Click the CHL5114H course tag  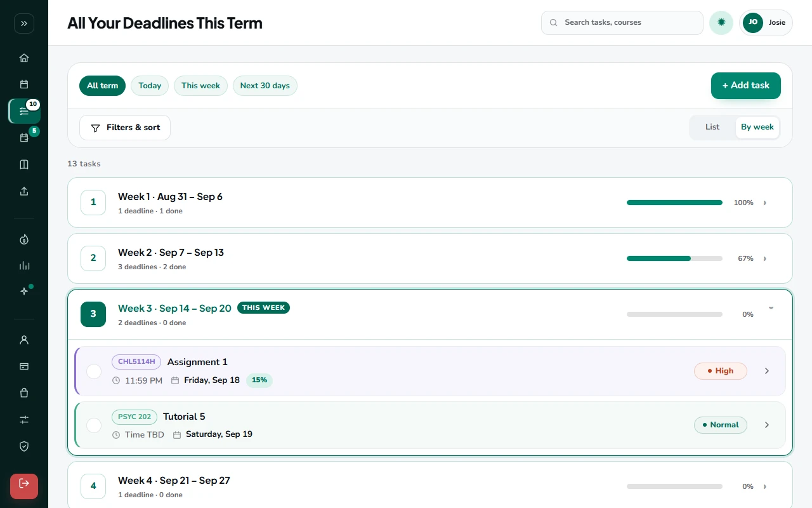[136, 362]
